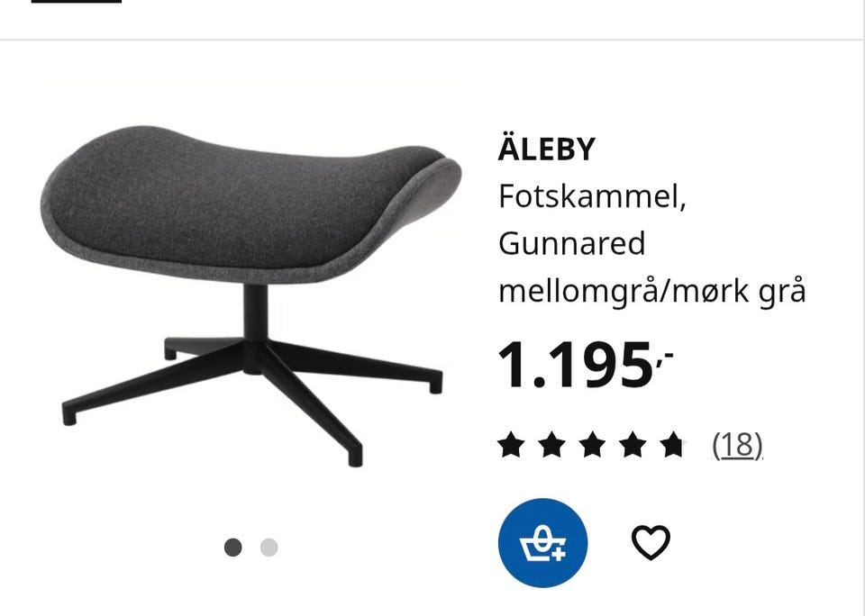Select the grey seat cushion in photo
The width and height of the screenshot is (865, 616).
coord(251,205)
